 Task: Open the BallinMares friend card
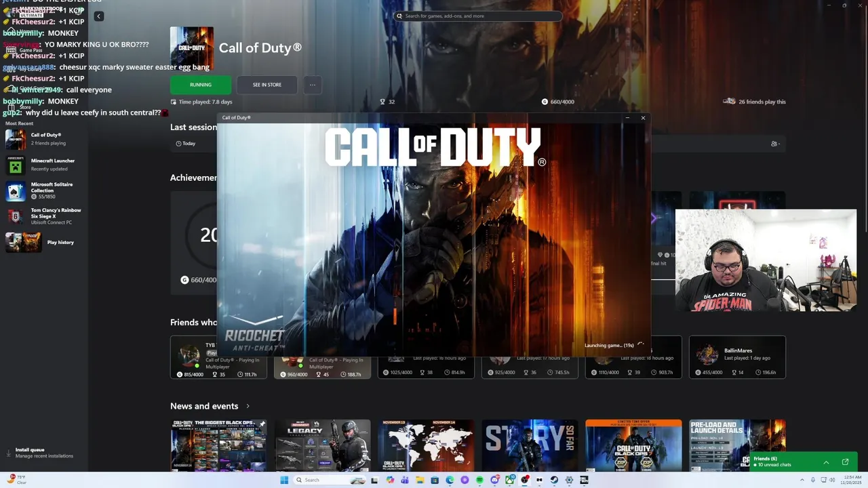point(737,357)
